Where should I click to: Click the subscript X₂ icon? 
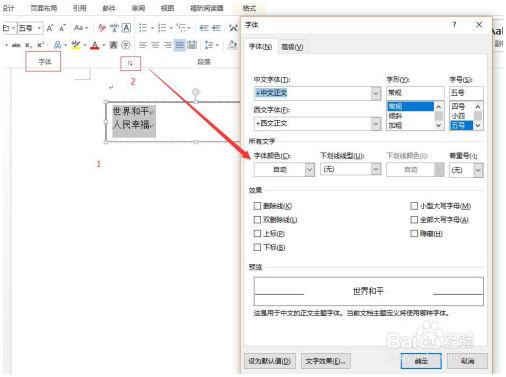point(29,45)
